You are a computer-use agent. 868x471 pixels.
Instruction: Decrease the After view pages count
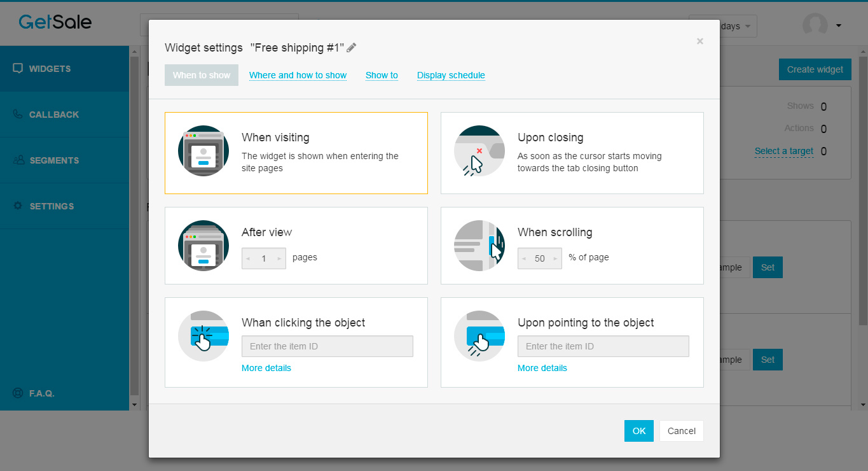[248, 258]
